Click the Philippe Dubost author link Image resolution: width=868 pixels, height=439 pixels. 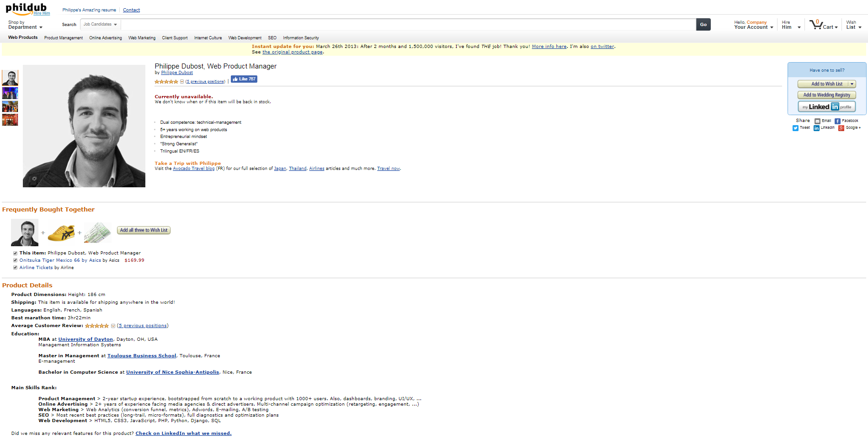[x=177, y=73]
